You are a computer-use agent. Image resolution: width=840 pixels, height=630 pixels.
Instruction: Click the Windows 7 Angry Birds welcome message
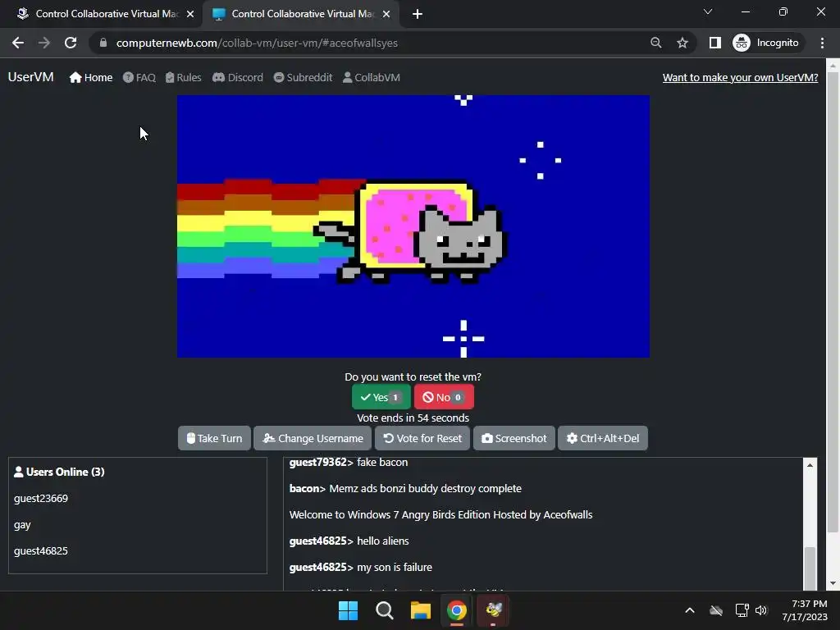[441, 515]
